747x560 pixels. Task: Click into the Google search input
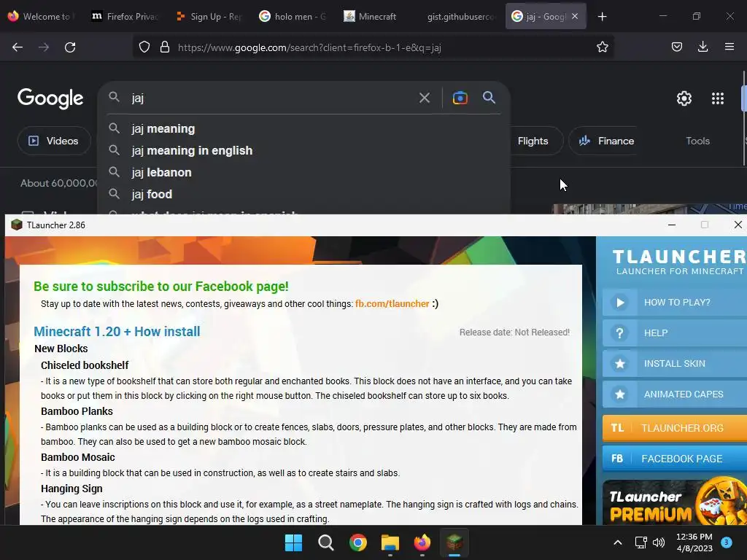tap(271, 98)
